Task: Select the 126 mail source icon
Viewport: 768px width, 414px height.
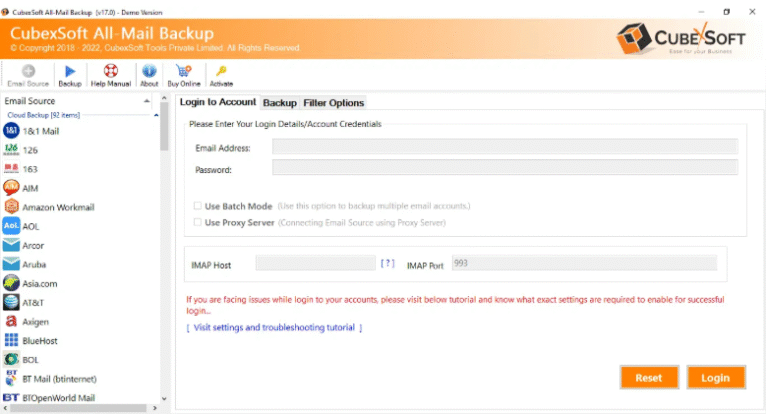Action: pos(11,149)
